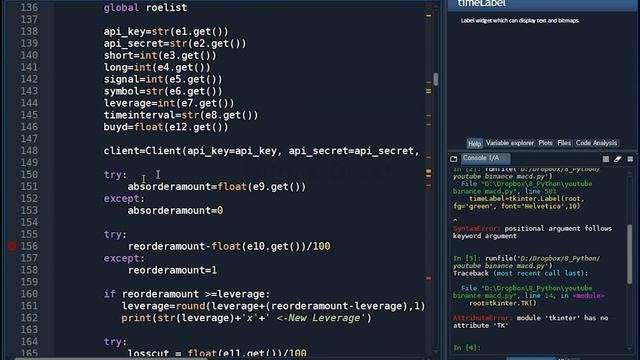Click line number 136 in the gutter

[29, 8]
